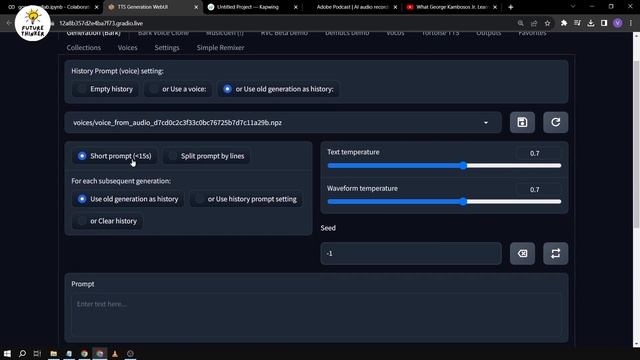This screenshot has width=640, height=360.
Task: Open the Chrome profile avatar
Action: pyautogui.click(x=618, y=23)
